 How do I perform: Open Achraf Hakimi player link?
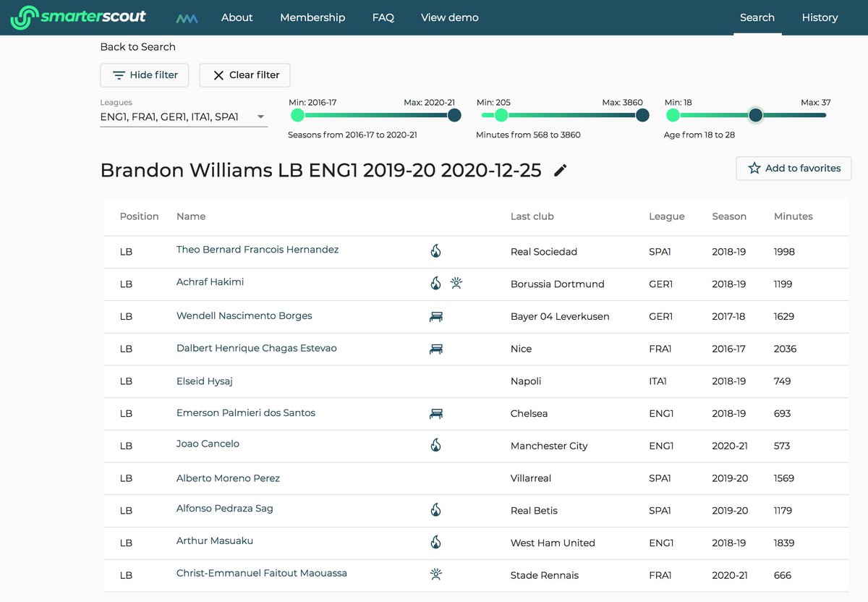tap(210, 282)
